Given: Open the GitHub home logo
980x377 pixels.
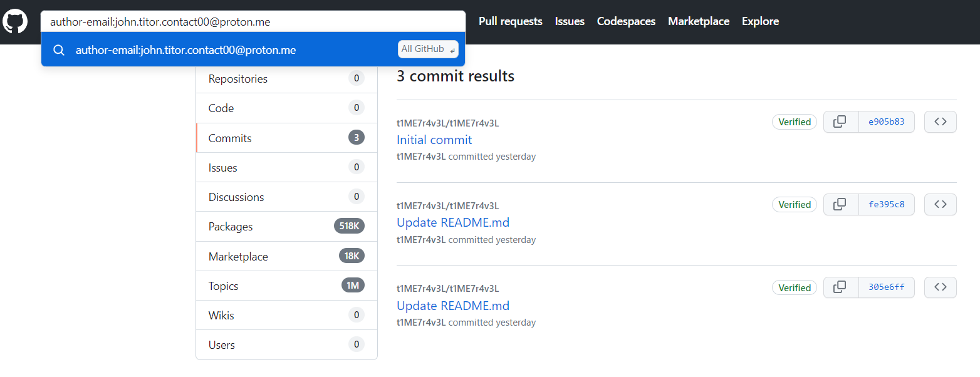Looking at the screenshot, I should [15, 21].
